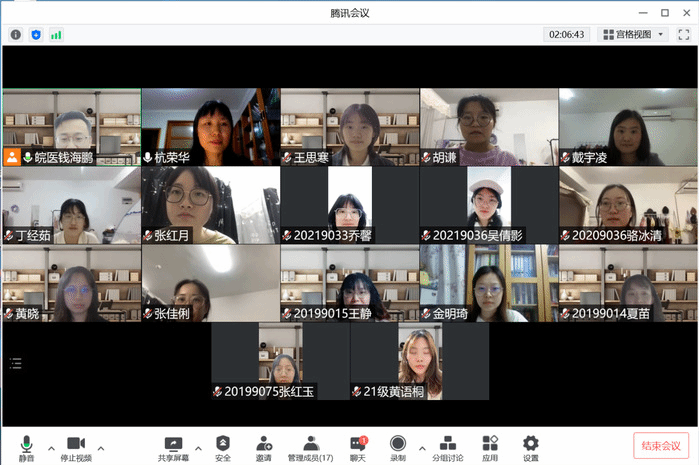Open the Chat (聊天) panel
699x465 pixels.
click(358, 446)
